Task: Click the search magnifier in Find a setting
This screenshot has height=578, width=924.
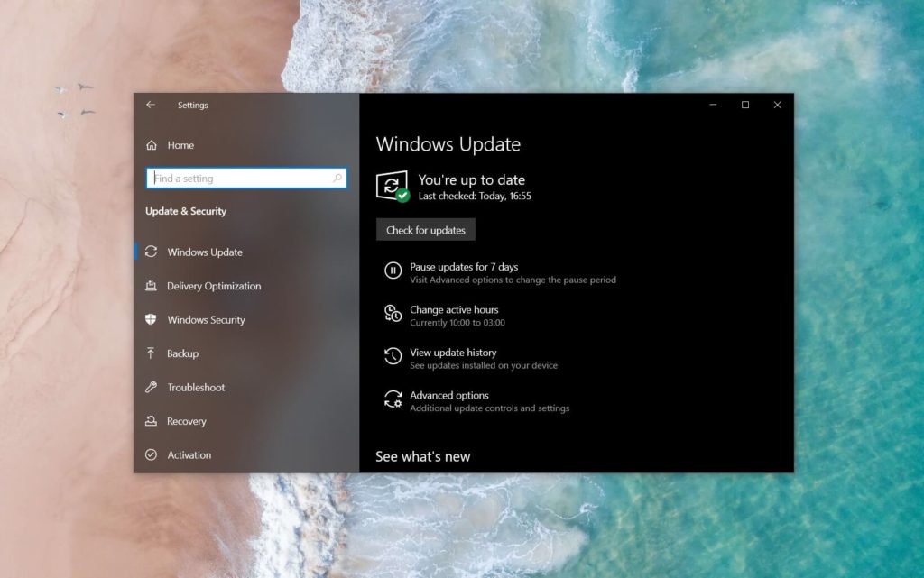Action: [x=337, y=178]
